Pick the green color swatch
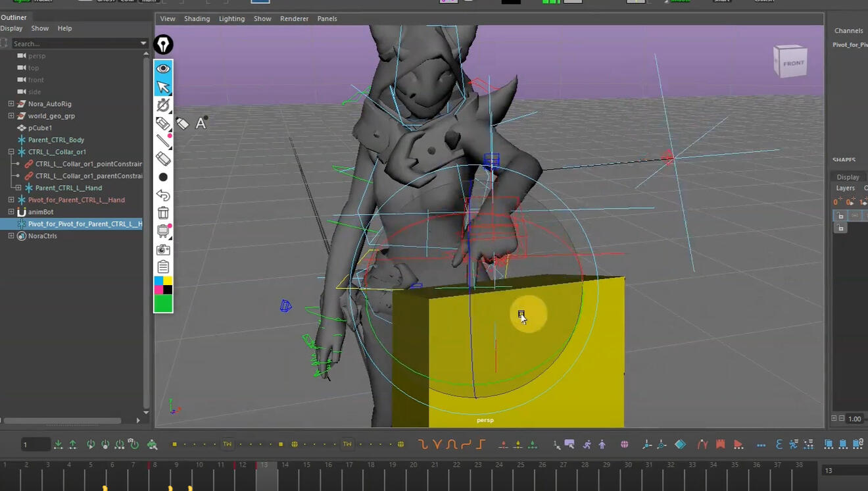This screenshot has width=868, height=491. click(x=163, y=303)
